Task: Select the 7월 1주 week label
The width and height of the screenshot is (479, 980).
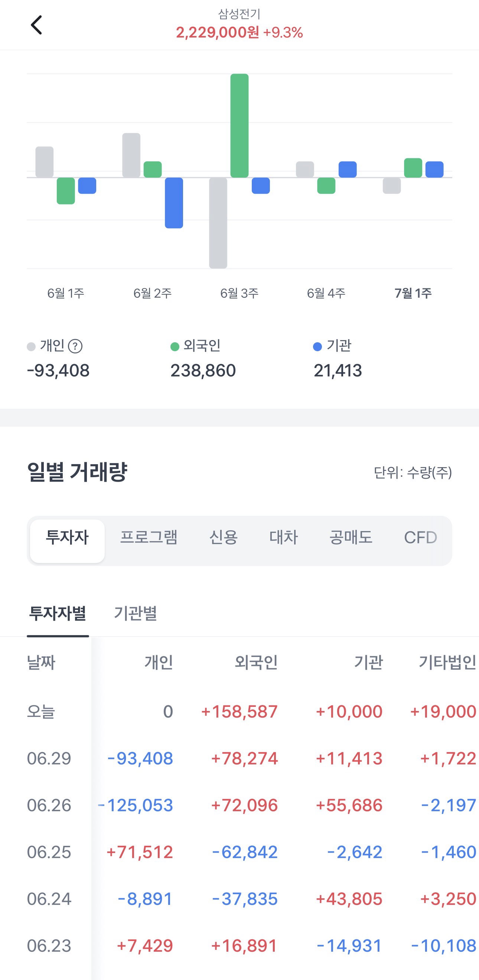Action: [x=413, y=293]
